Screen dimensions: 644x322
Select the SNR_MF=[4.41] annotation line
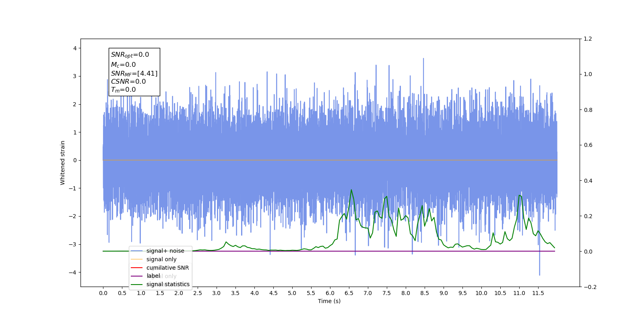(134, 73)
